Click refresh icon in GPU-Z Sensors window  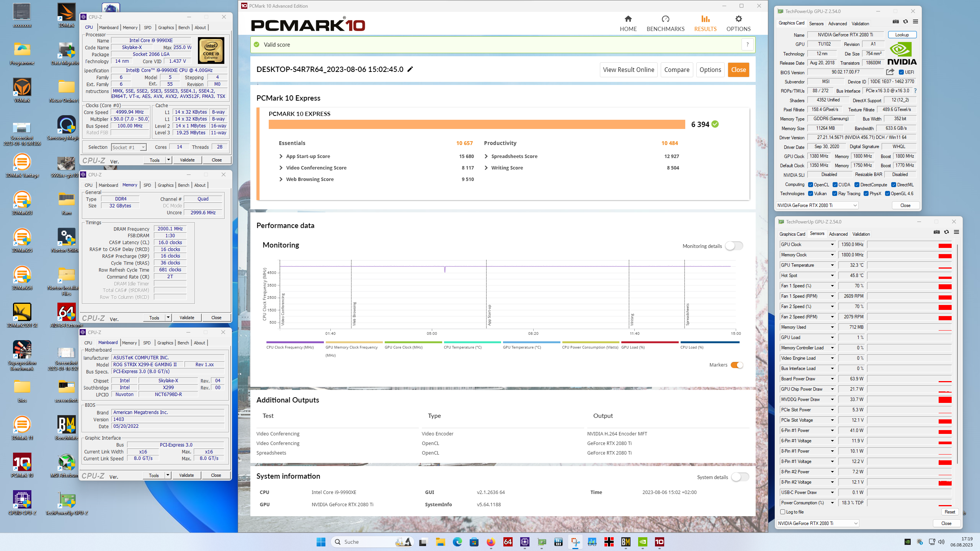946,232
